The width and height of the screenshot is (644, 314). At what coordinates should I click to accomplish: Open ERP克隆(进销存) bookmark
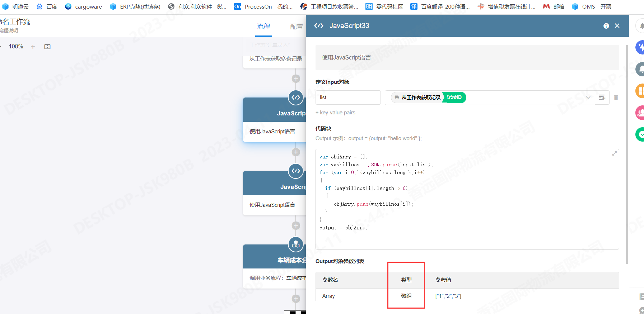point(135,6)
